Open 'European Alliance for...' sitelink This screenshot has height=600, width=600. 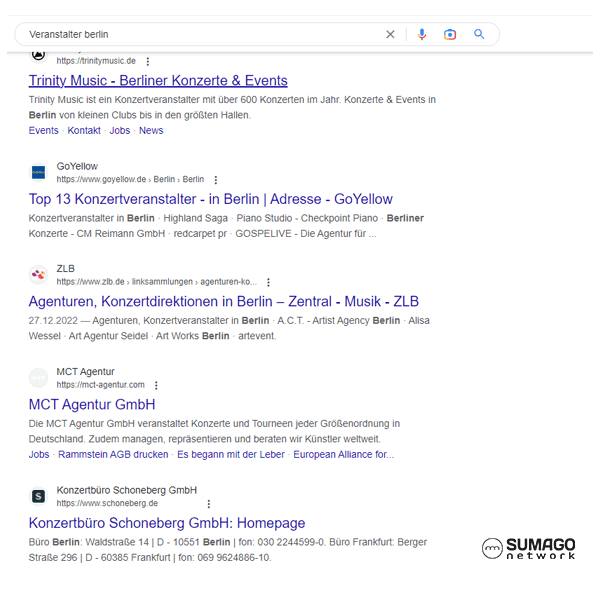[x=343, y=454]
